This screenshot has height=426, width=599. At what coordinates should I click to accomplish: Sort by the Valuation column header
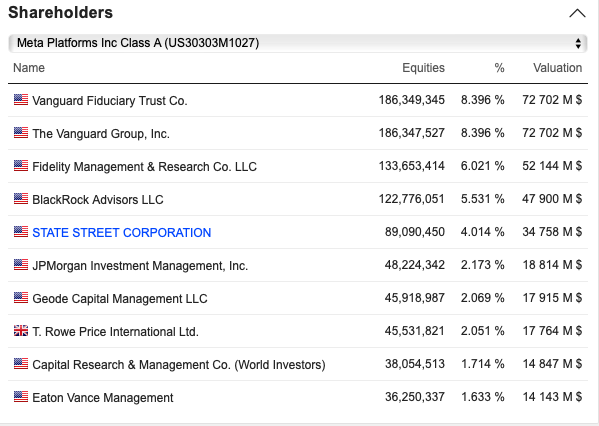557,68
